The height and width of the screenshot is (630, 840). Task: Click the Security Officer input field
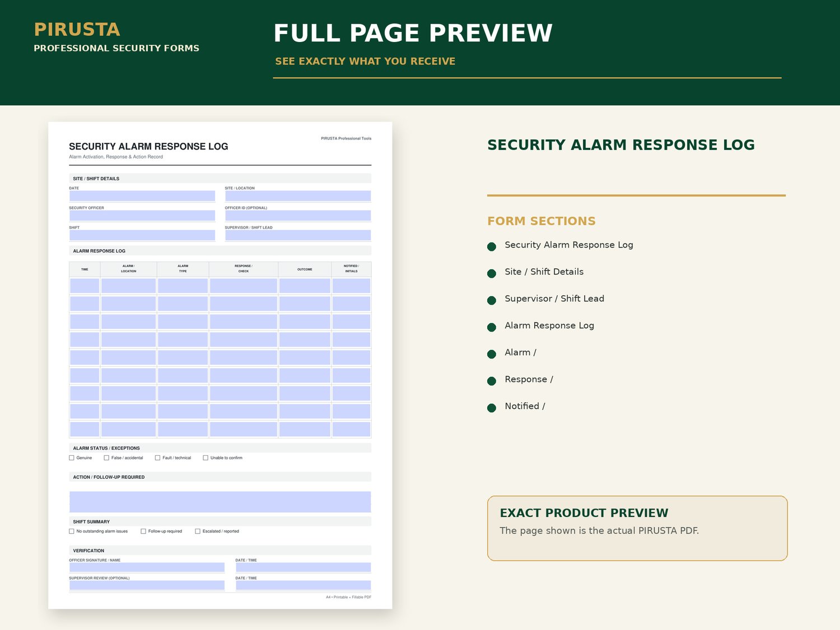[142, 216]
